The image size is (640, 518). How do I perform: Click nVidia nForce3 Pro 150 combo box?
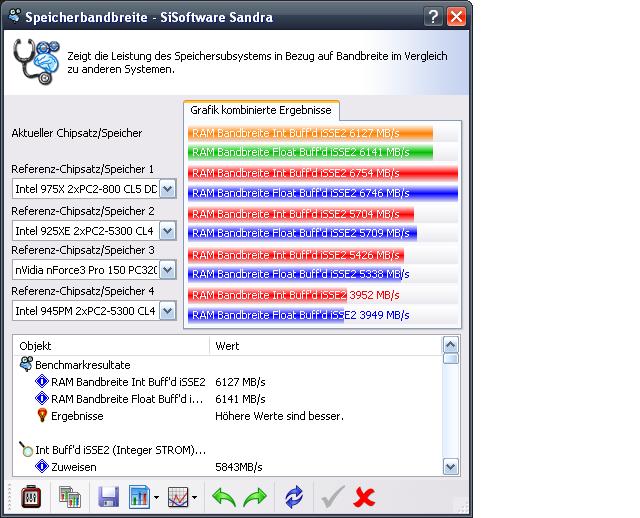click(x=94, y=270)
